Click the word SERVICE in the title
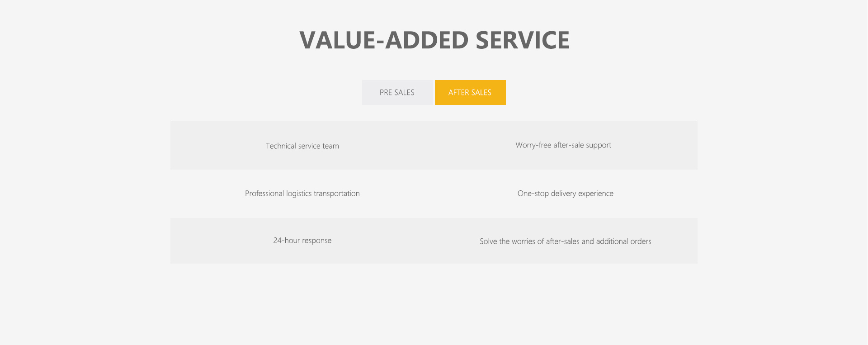This screenshot has width=868, height=345. coord(522,40)
